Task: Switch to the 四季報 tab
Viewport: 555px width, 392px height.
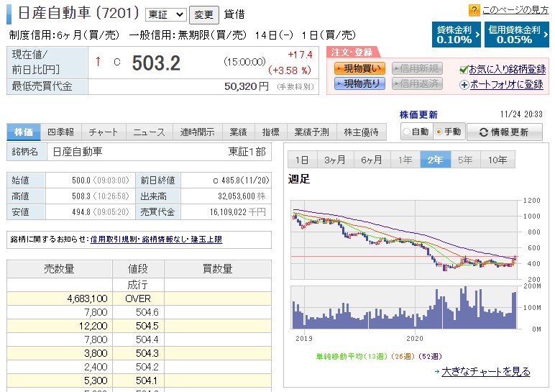Action: point(61,132)
